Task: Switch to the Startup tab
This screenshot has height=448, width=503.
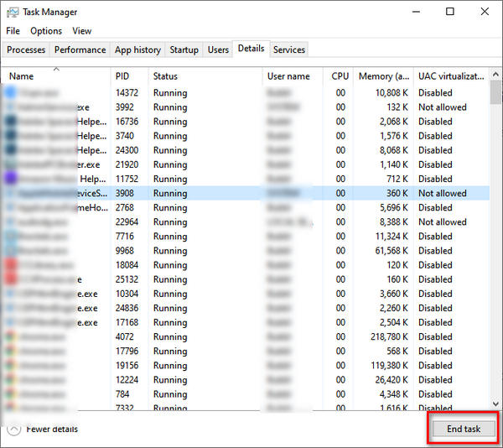Action: pyautogui.click(x=184, y=49)
